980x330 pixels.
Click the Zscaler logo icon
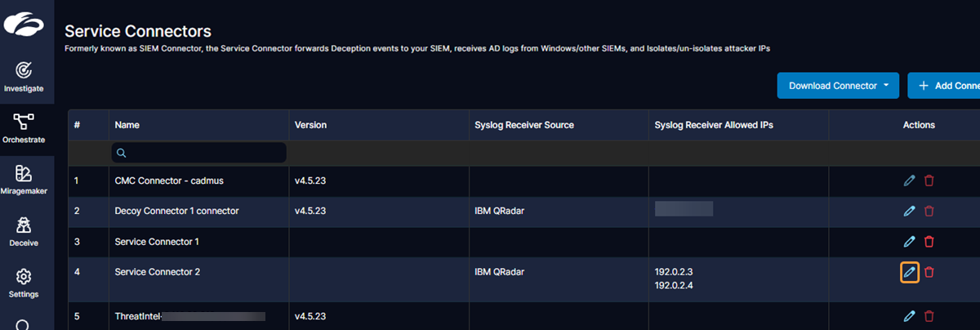[x=24, y=24]
